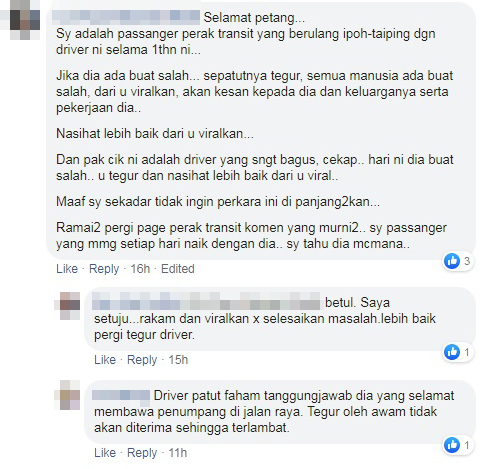Reply to the 11h comment
This screenshot has width=502, height=469.
[142, 453]
